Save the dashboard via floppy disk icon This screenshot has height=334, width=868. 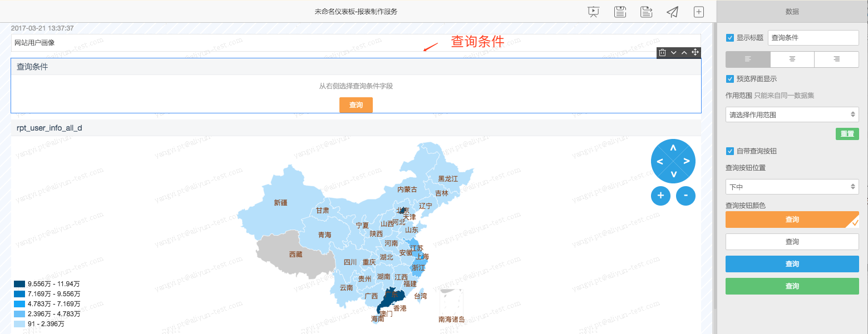pos(619,11)
